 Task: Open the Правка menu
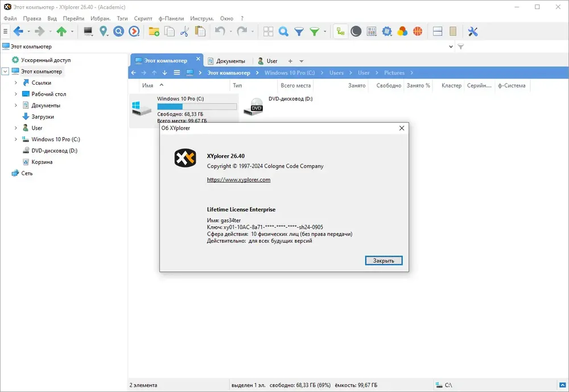pos(32,19)
